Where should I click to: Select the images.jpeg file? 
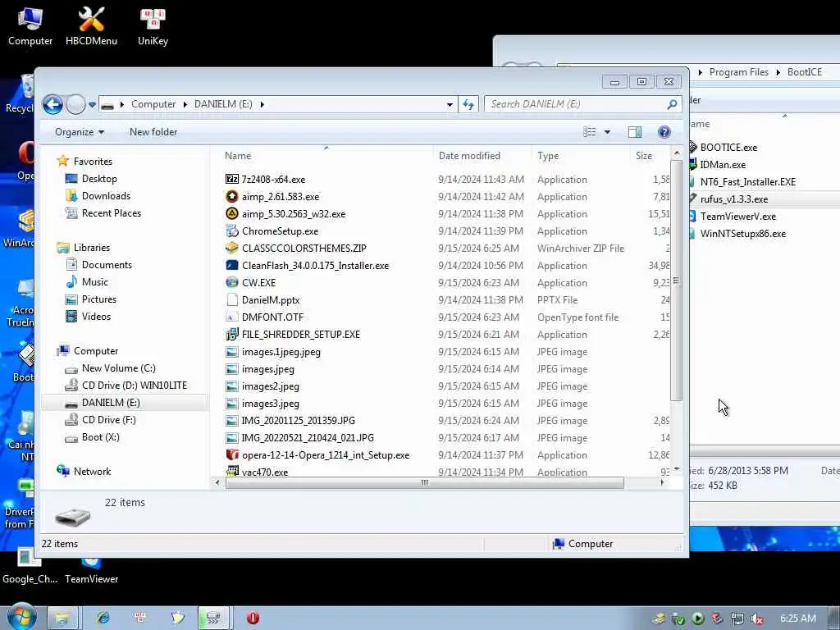(x=268, y=369)
